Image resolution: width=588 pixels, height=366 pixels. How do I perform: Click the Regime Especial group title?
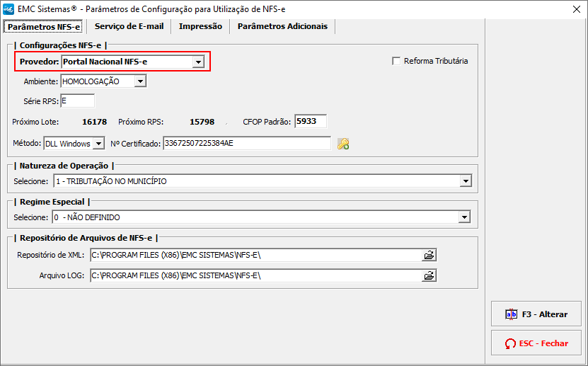coord(52,202)
